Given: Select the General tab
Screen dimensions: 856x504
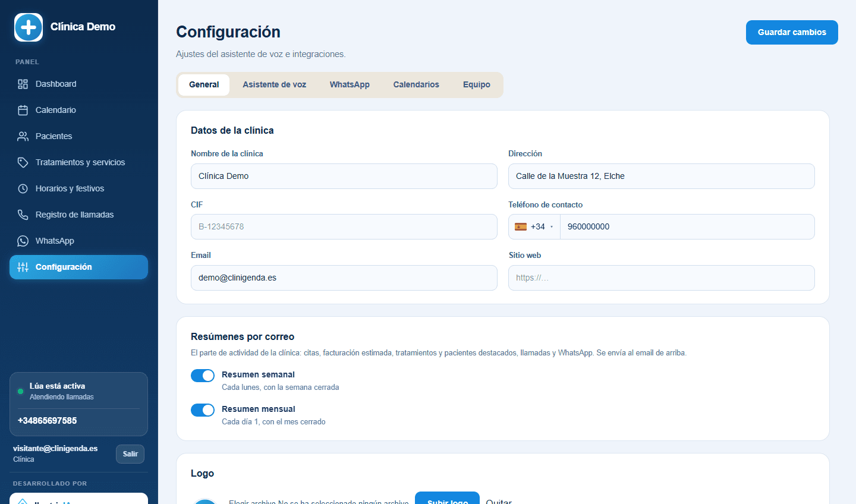Looking at the screenshot, I should 204,85.
